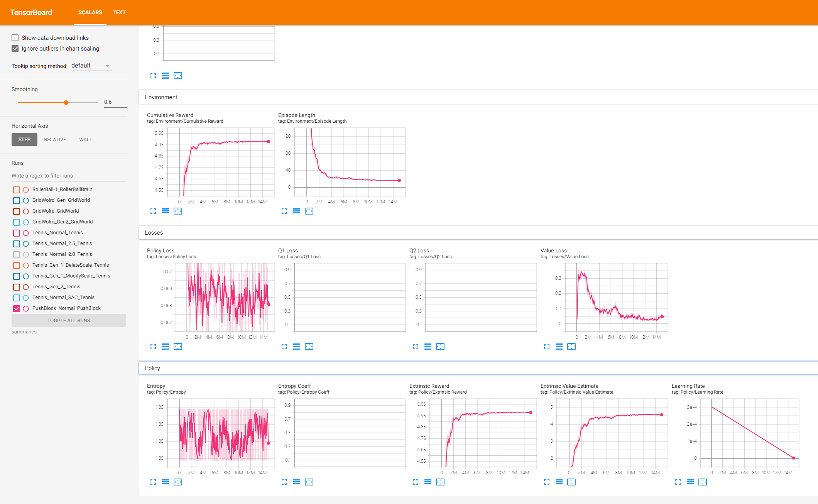Click the 'summaries' log directory label
Screen dimensions: 818x504
click(24, 332)
